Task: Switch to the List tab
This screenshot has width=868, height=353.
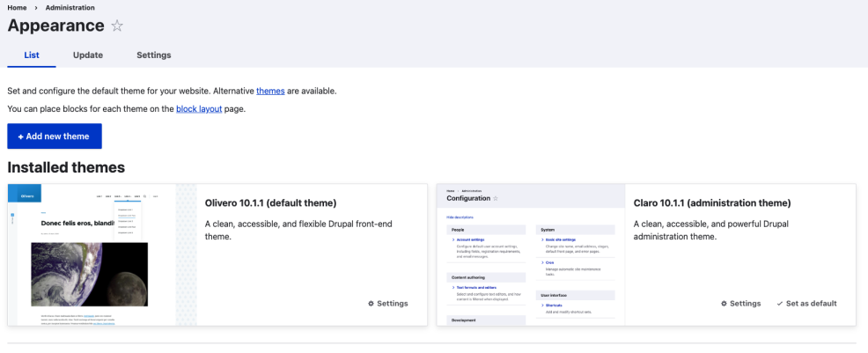Action: 32,55
